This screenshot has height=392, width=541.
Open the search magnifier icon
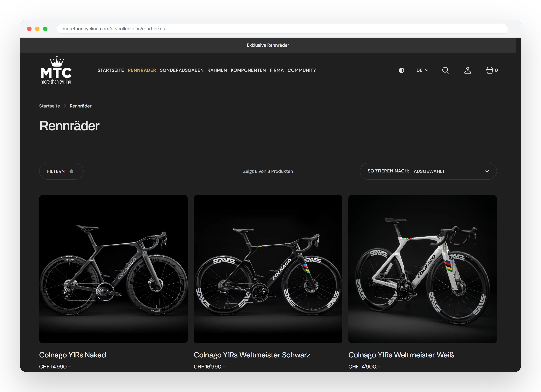445,70
